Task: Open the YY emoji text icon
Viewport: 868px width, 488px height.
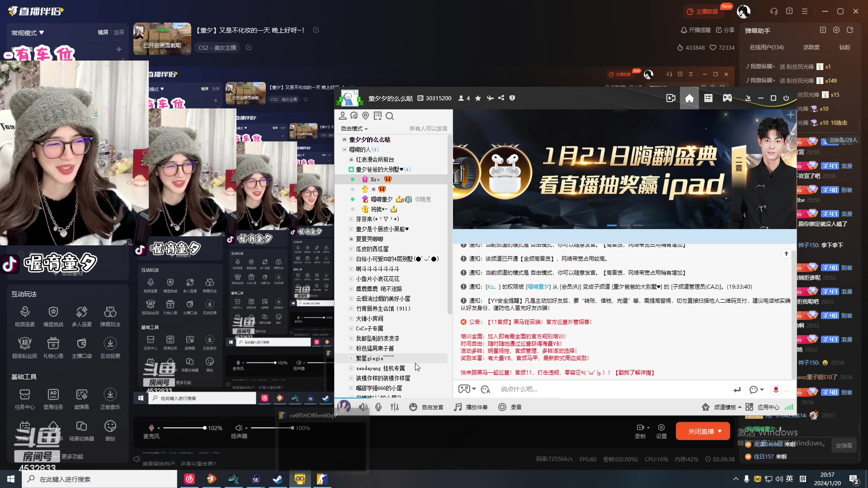Action: 486,389
